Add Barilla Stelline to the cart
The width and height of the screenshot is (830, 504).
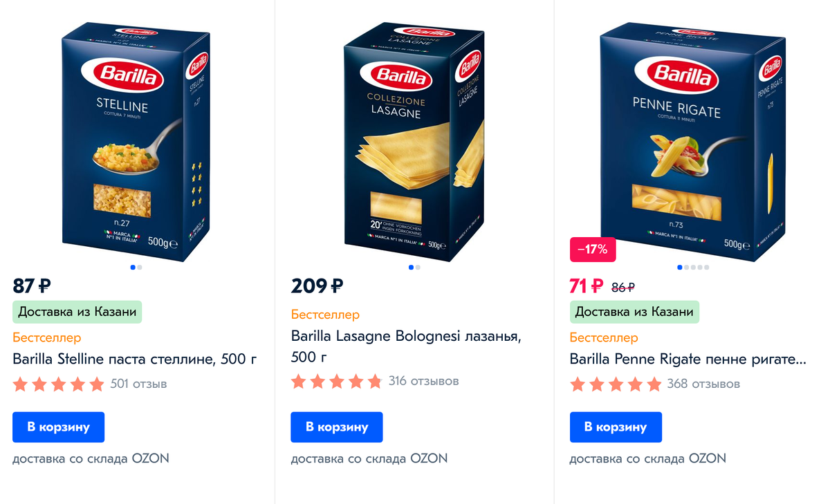click(x=58, y=427)
